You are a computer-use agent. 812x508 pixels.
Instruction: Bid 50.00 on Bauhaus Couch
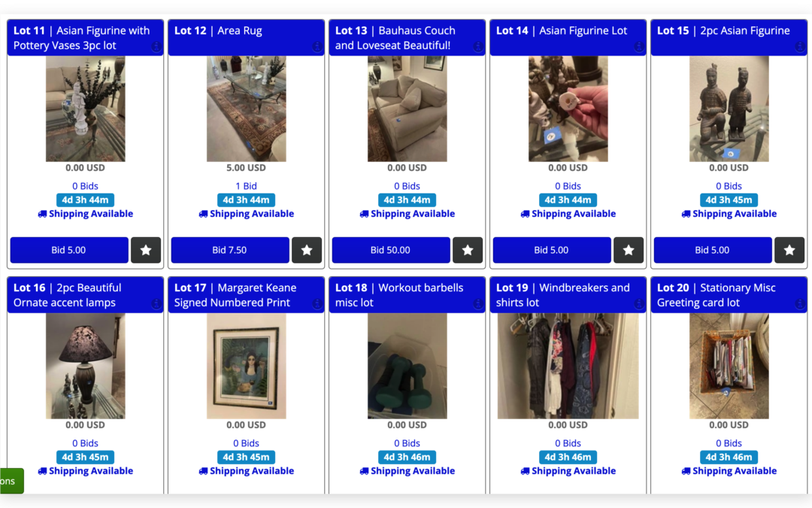[x=391, y=250]
